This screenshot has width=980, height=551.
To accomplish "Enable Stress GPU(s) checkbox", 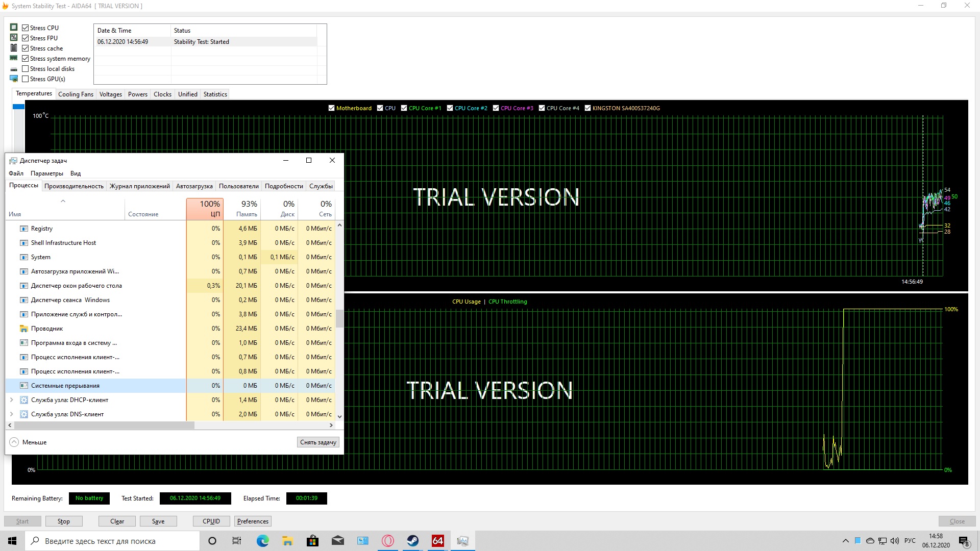I will (x=26, y=79).
